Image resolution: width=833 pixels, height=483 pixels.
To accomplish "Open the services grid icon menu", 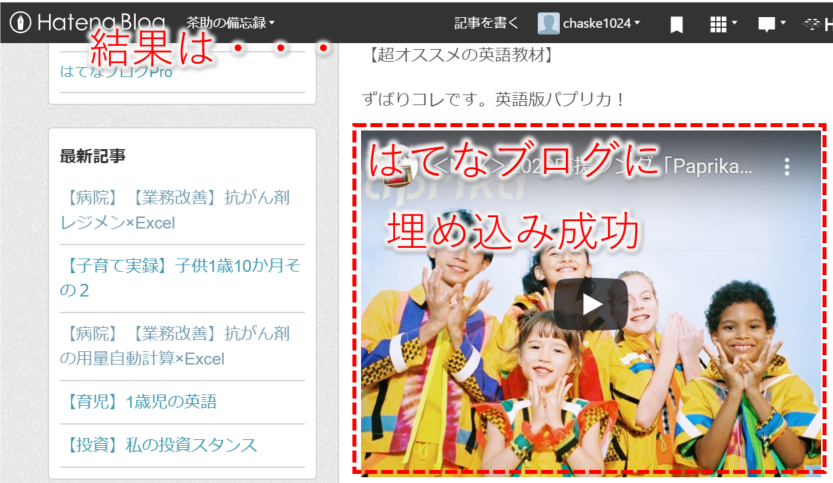I will coord(718,24).
